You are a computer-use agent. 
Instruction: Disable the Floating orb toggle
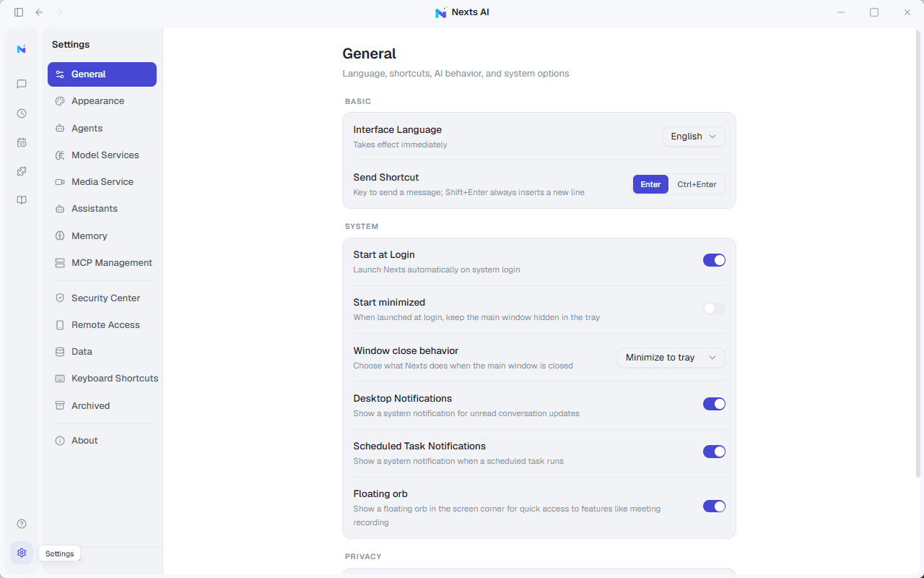[714, 506]
